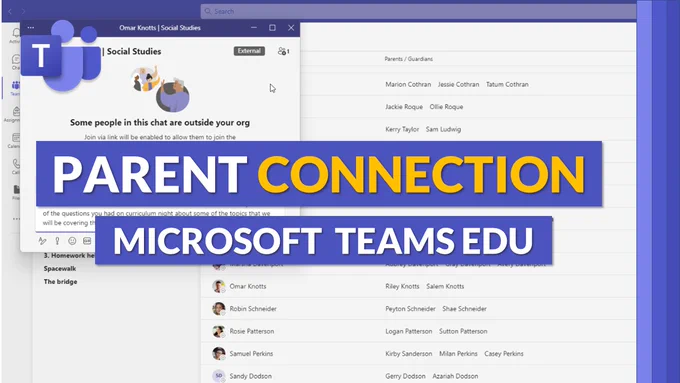The height and width of the screenshot is (383, 680).
Task: Click guardian Sam Ludwig
Action: tap(443, 129)
